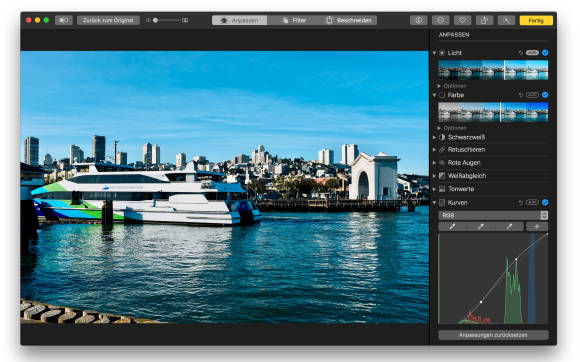Click the Weißabgleich label
Screen dimensions: 580x362
point(467,176)
